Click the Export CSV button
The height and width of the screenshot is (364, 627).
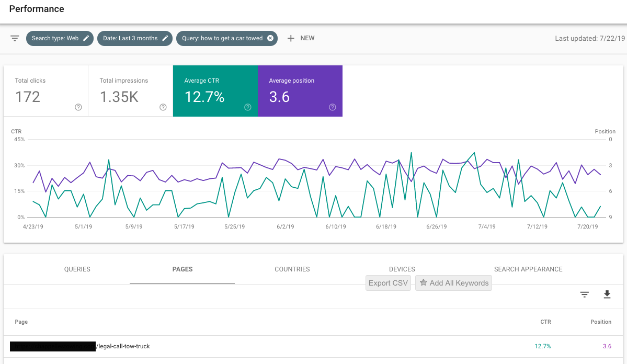pos(388,282)
